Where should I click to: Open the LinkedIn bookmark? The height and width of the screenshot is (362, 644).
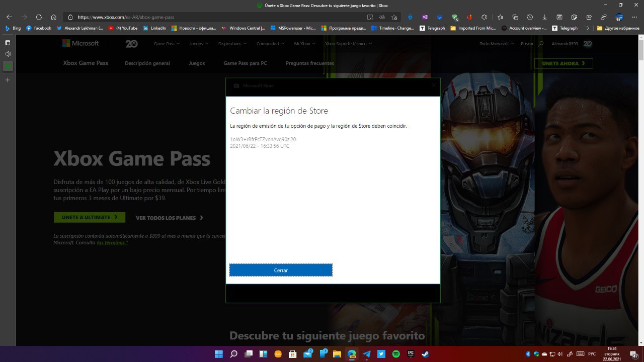point(154,28)
